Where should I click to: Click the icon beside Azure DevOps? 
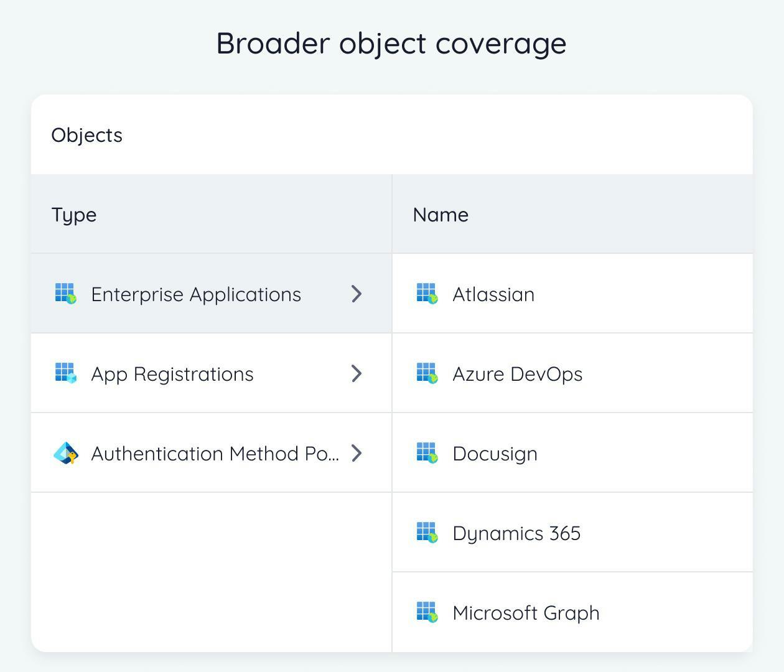[427, 373]
